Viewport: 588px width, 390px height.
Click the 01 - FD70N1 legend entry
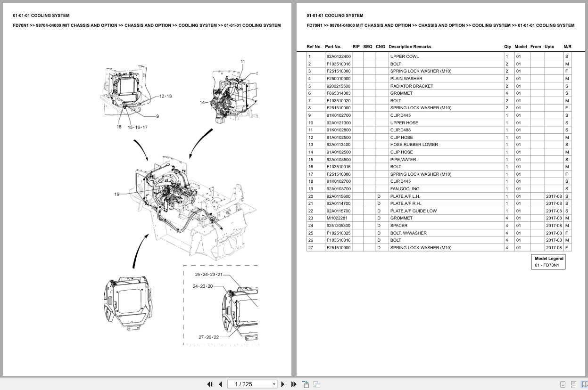(x=547, y=265)
